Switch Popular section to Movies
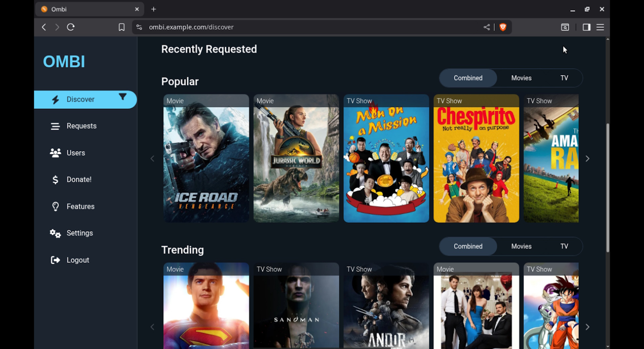This screenshot has width=644, height=349. (521, 78)
